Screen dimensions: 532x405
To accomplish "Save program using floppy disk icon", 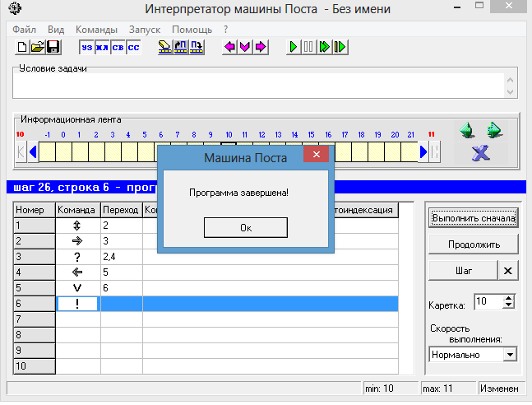I will pyautogui.click(x=53, y=47).
